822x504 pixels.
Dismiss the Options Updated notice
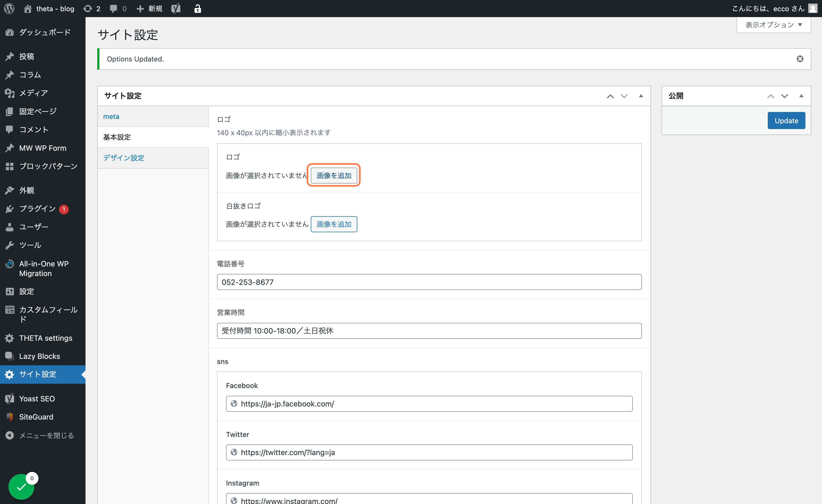pyautogui.click(x=800, y=59)
